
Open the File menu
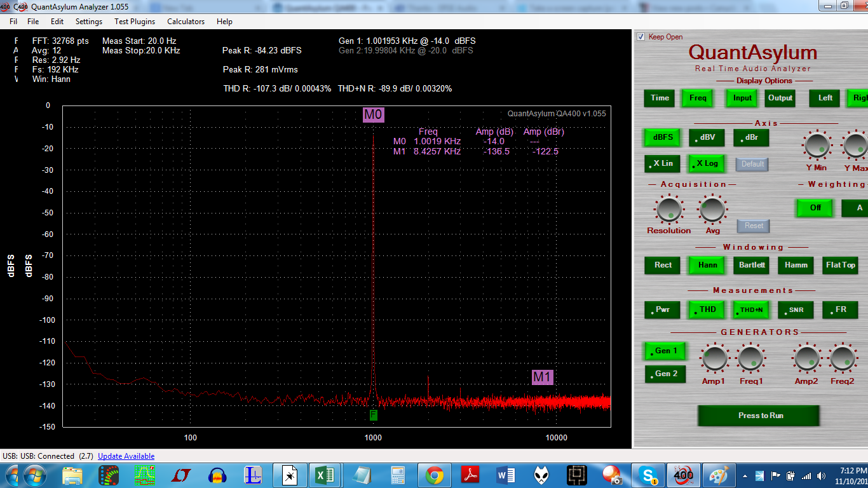click(33, 22)
